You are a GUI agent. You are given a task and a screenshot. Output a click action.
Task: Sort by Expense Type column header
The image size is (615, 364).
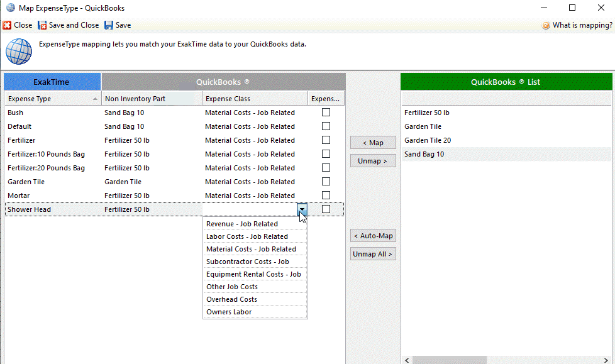53,99
